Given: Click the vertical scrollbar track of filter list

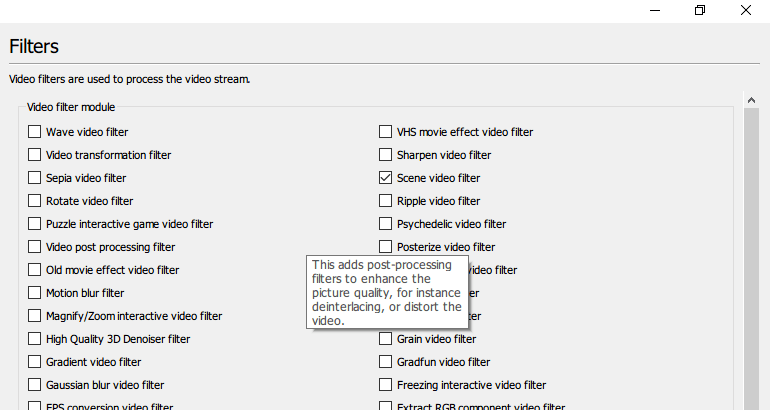Looking at the screenshot, I should point(751,259).
